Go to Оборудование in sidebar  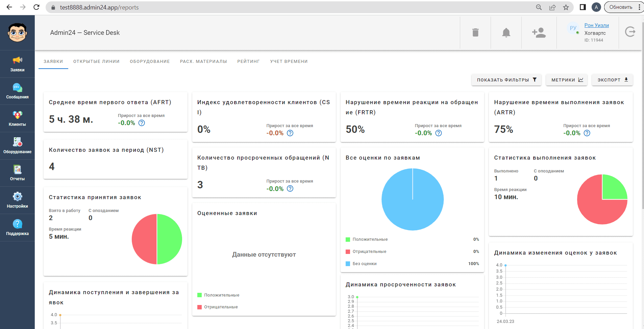[x=17, y=146]
